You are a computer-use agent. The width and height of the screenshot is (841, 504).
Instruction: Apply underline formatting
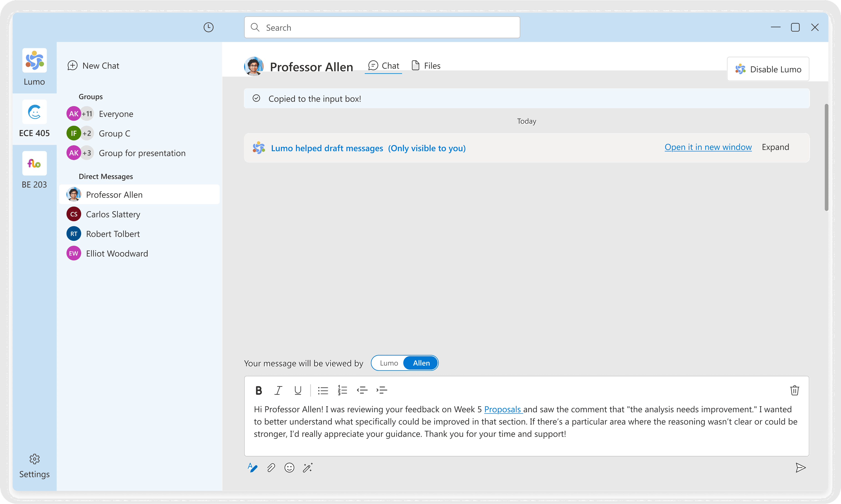click(x=298, y=391)
